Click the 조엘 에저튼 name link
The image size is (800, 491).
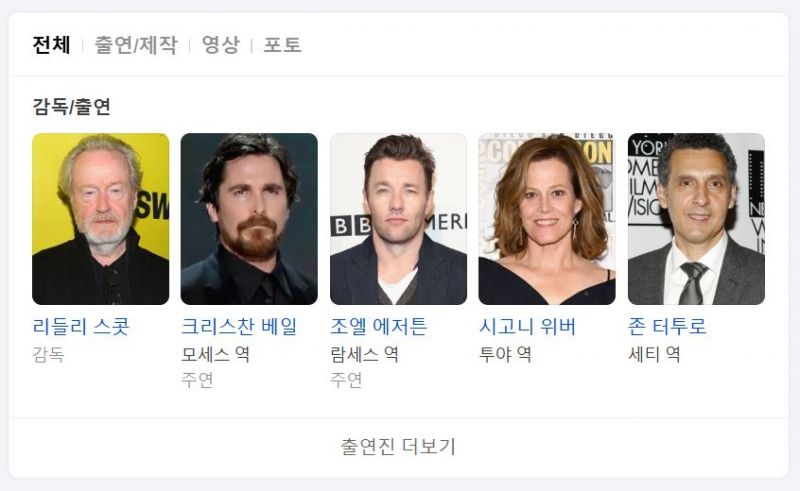pos(379,327)
